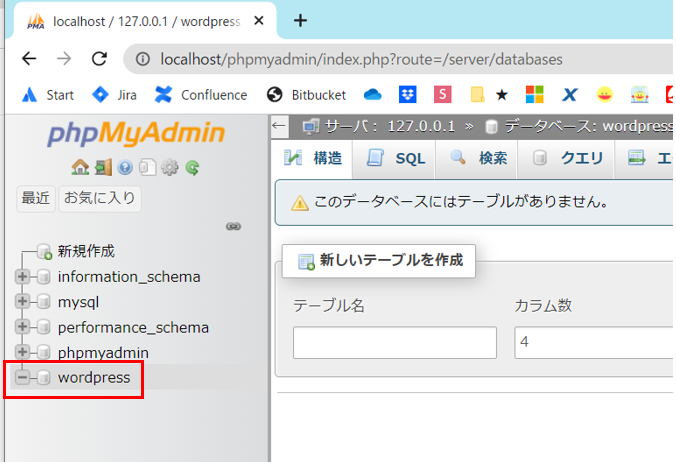This screenshot has width=676, height=462.
Task: Open navigation panel settings gear icon
Action: pyautogui.click(x=170, y=168)
